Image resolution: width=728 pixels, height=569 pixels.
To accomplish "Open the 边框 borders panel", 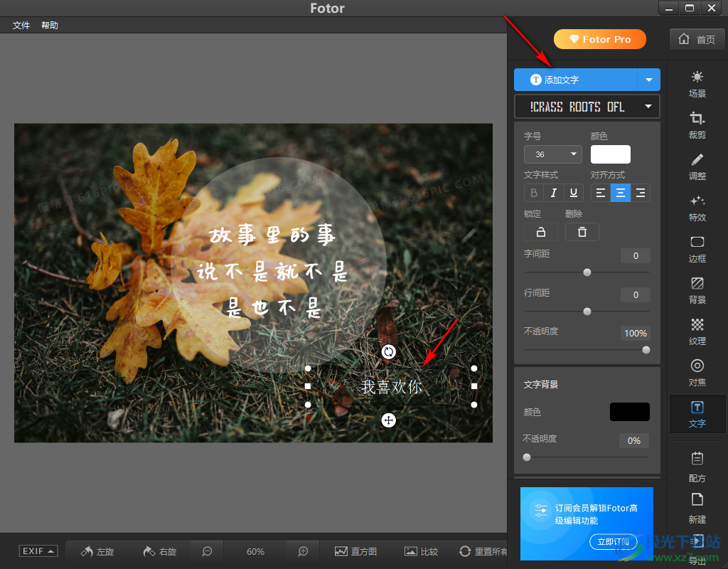I will coord(697,248).
